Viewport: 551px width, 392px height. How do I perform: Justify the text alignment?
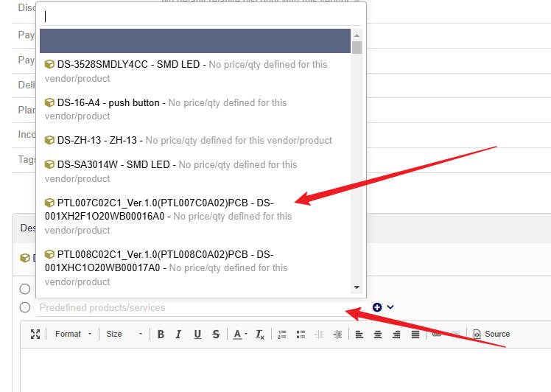tap(415, 334)
